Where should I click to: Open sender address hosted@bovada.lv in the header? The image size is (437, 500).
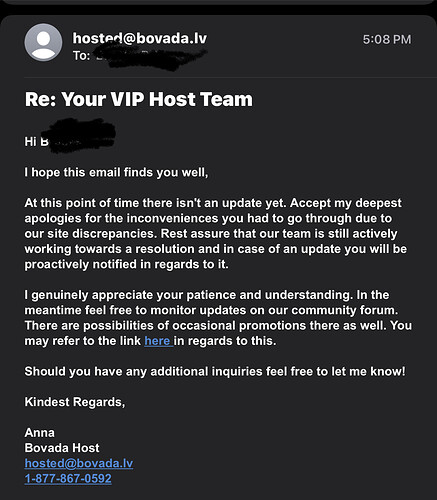point(140,38)
